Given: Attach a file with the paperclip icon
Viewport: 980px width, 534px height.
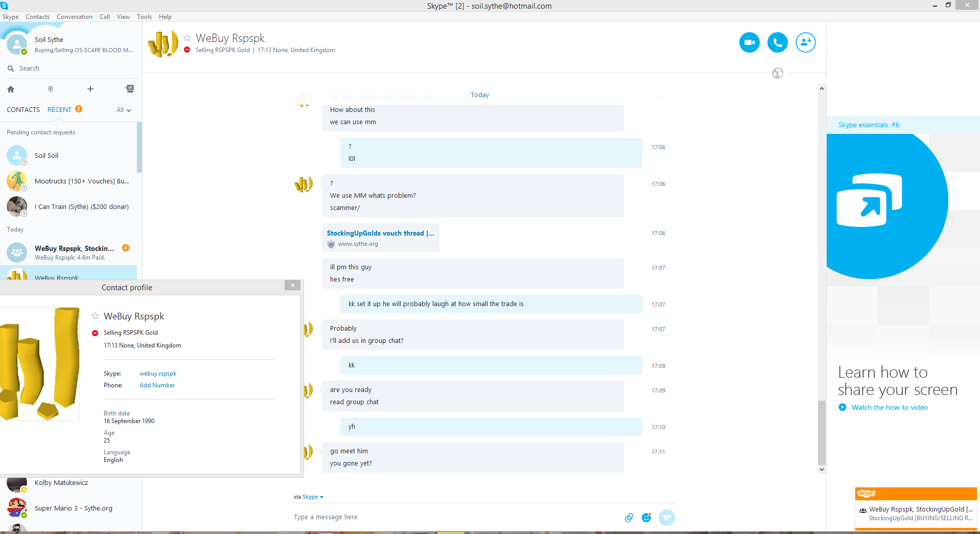Looking at the screenshot, I should click(x=629, y=518).
